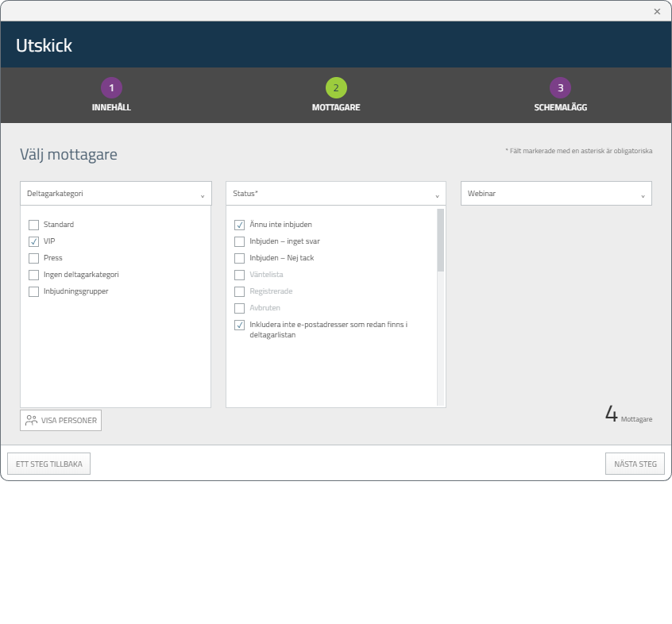The height and width of the screenshot is (624, 672).
Task: Click the Visa personer button
Action: (61, 421)
